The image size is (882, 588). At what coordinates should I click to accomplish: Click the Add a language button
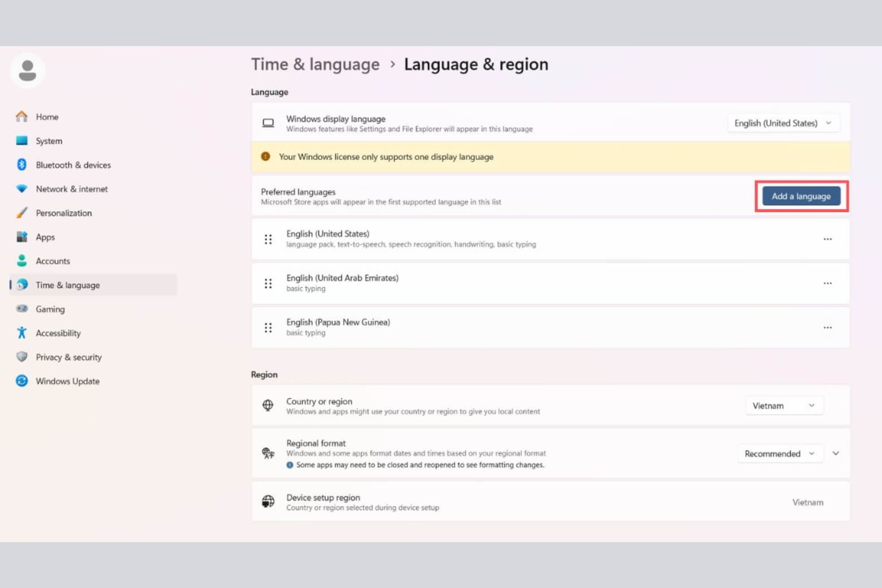(x=801, y=196)
